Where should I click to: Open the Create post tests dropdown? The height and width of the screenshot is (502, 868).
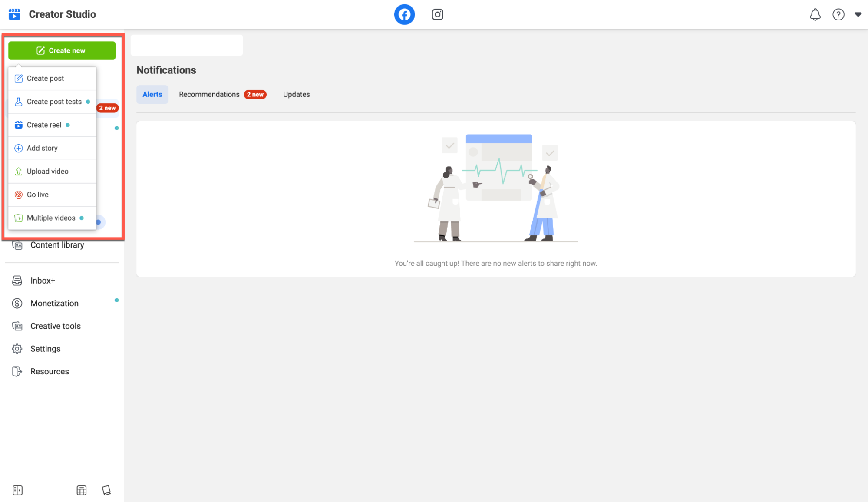pos(54,102)
